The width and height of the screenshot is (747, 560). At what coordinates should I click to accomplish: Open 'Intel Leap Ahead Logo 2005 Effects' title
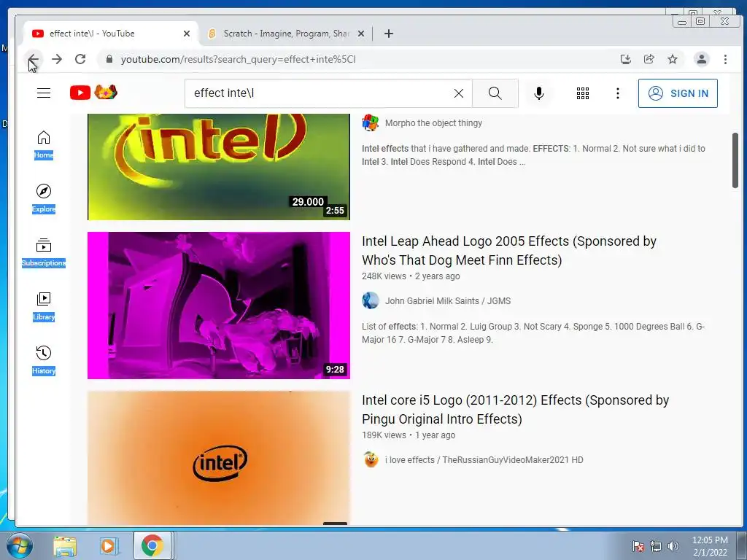tap(508, 251)
